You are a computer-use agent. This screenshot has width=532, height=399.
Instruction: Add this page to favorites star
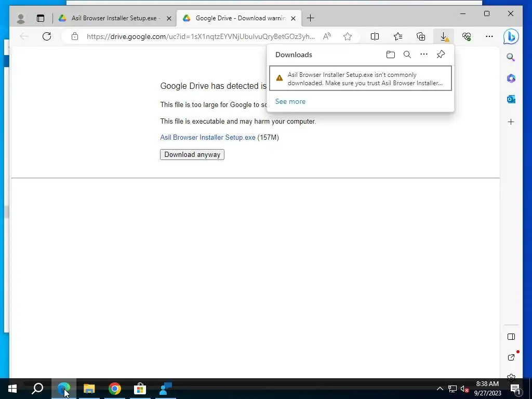click(x=348, y=36)
